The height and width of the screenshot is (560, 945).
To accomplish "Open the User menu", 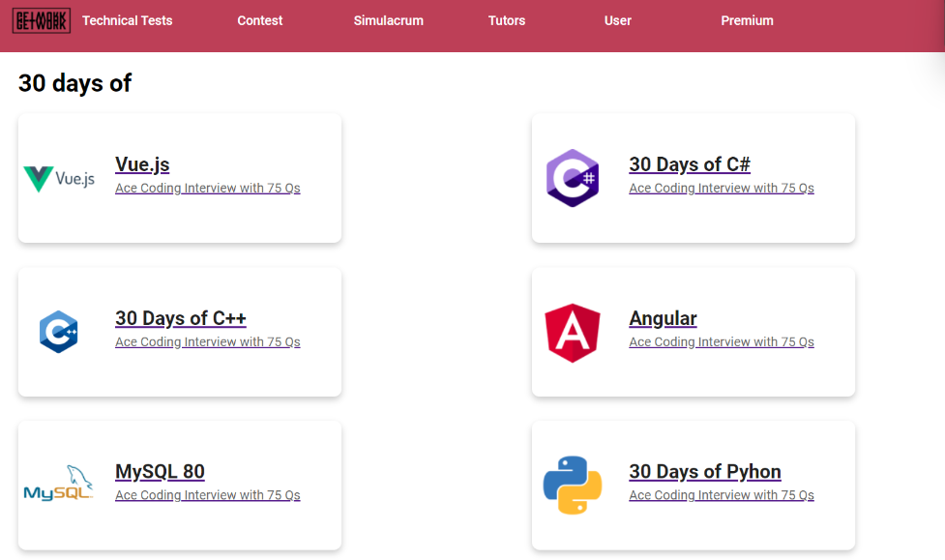I will point(618,20).
